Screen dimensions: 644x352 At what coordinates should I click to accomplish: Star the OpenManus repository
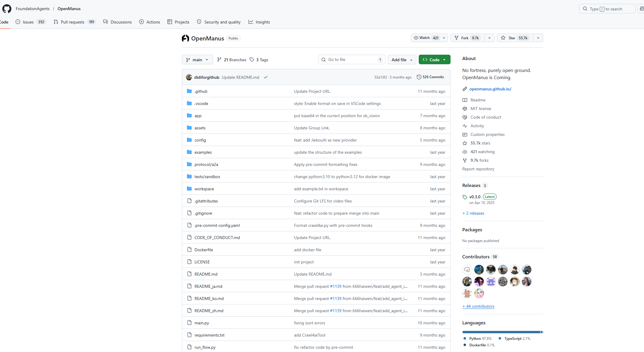[x=515, y=38]
